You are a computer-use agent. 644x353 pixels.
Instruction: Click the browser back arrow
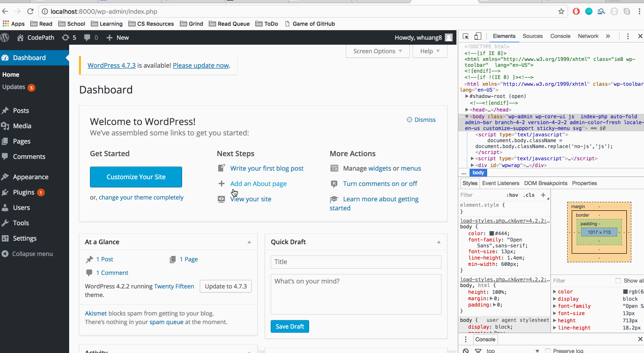pos(5,11)
